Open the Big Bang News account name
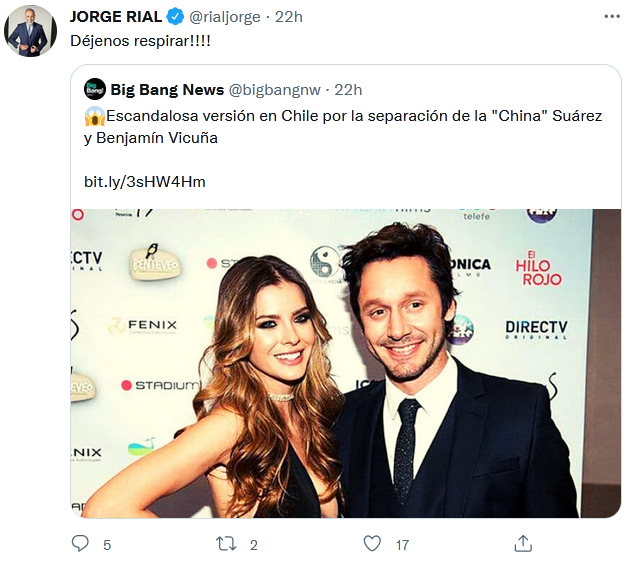This screenshot has height=563, width=635. (167, 90)
